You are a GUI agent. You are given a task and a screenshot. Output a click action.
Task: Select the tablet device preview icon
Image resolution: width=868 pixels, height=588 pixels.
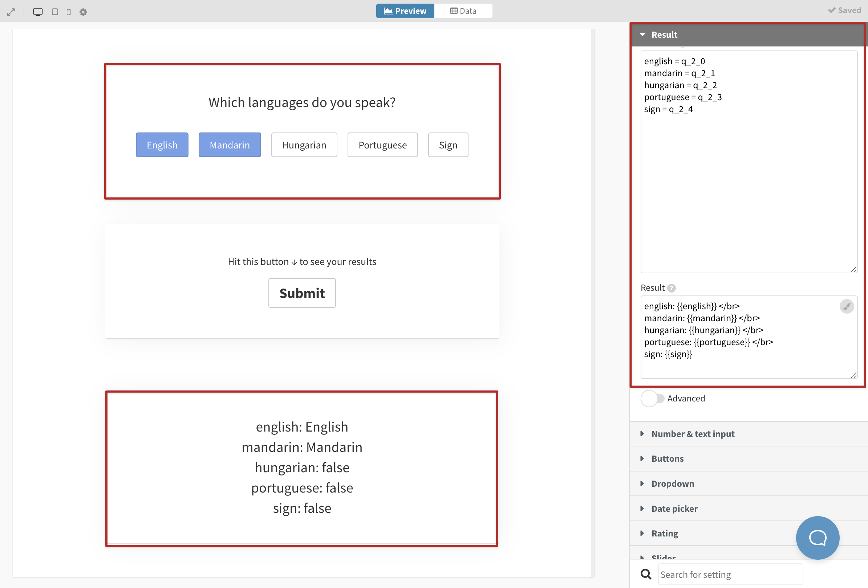point(55,12)
